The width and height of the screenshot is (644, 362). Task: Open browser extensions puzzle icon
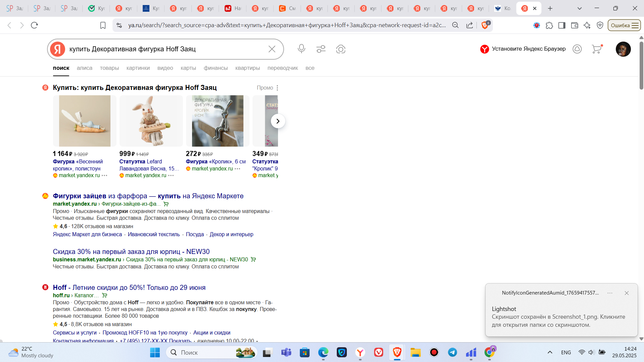coord(549,25)
